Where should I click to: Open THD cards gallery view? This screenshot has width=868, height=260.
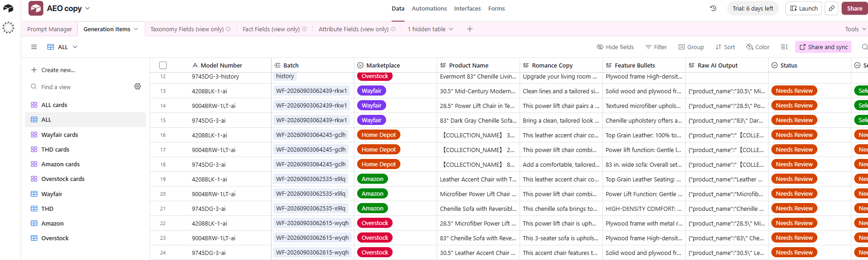pyautogui.click(x=85, y=149)
